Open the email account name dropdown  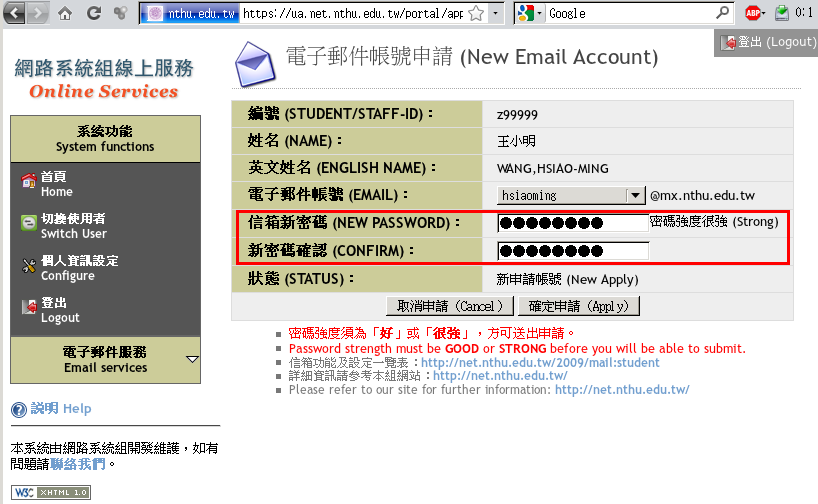[634, 196]
